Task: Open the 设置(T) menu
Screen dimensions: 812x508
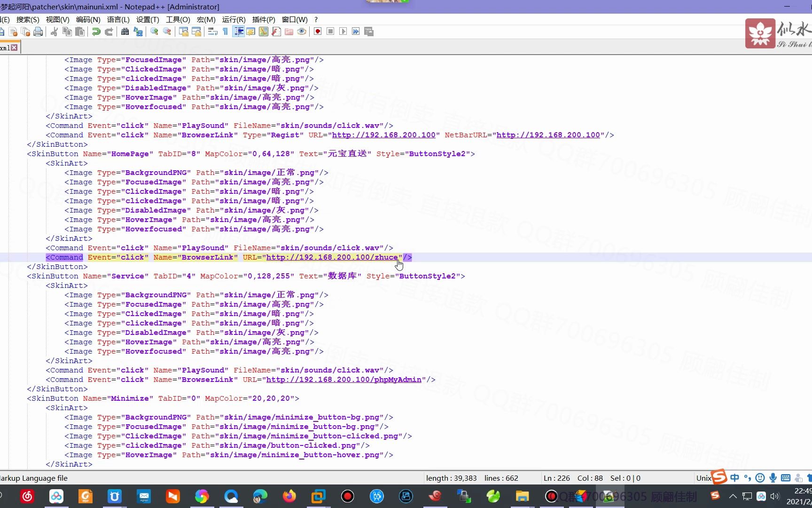Action: 148,19
